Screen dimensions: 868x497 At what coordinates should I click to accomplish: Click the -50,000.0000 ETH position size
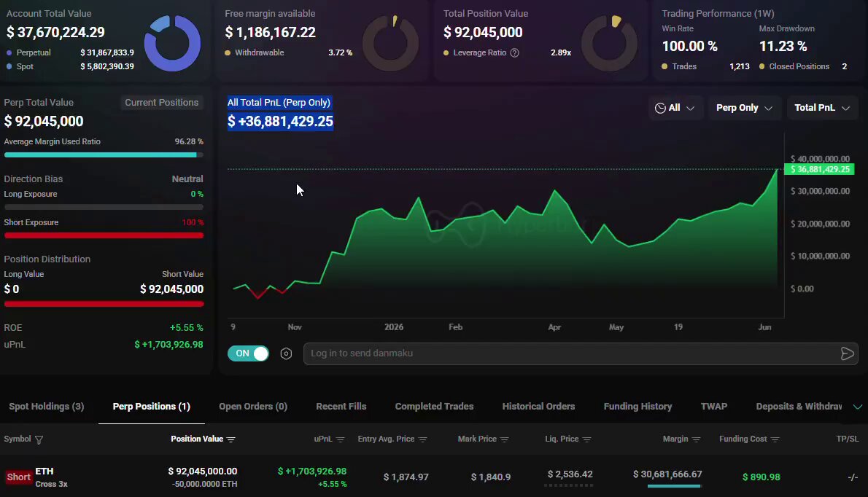tap(205, 485)
